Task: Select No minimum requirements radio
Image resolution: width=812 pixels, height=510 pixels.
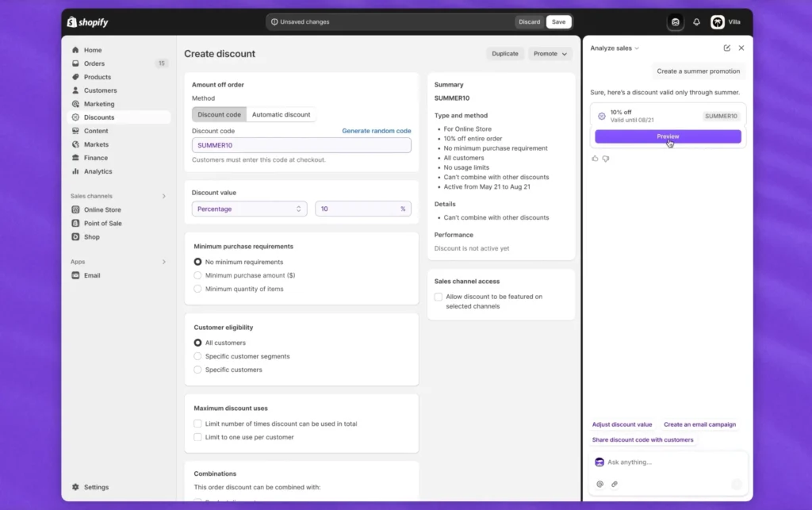Action: [x=197, y=262]
